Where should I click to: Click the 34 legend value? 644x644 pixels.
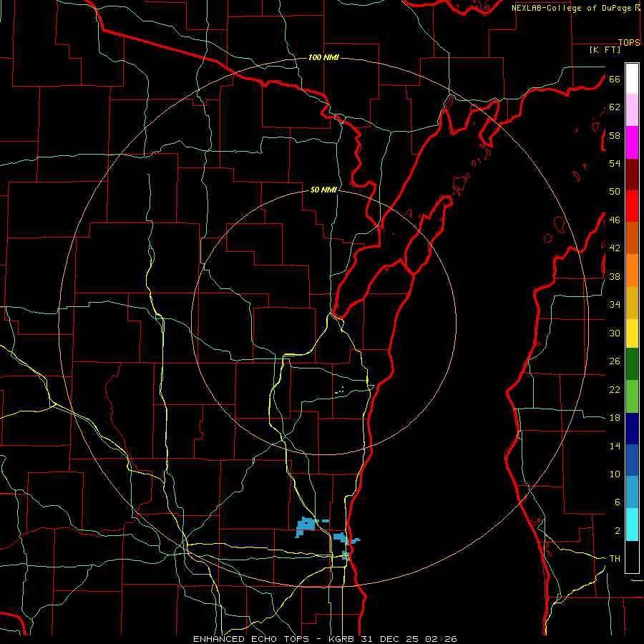[x=615, y=305]
